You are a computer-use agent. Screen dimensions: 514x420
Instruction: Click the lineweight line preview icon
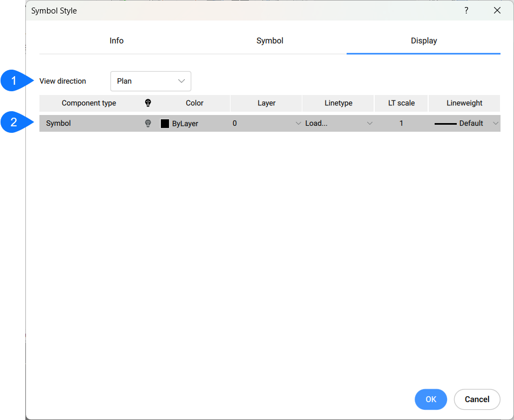click(445, 124)
